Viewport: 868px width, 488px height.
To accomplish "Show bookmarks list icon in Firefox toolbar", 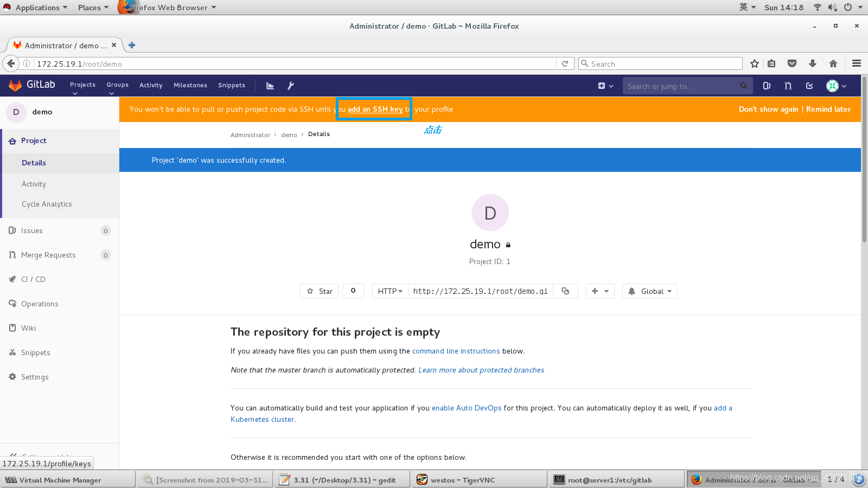I will [771, 63].
